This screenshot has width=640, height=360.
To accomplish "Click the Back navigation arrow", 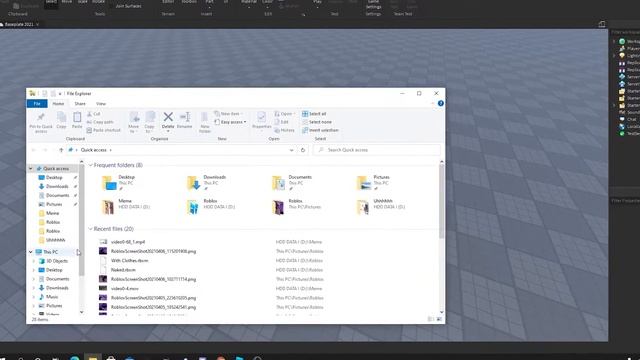I will (34, 150).
